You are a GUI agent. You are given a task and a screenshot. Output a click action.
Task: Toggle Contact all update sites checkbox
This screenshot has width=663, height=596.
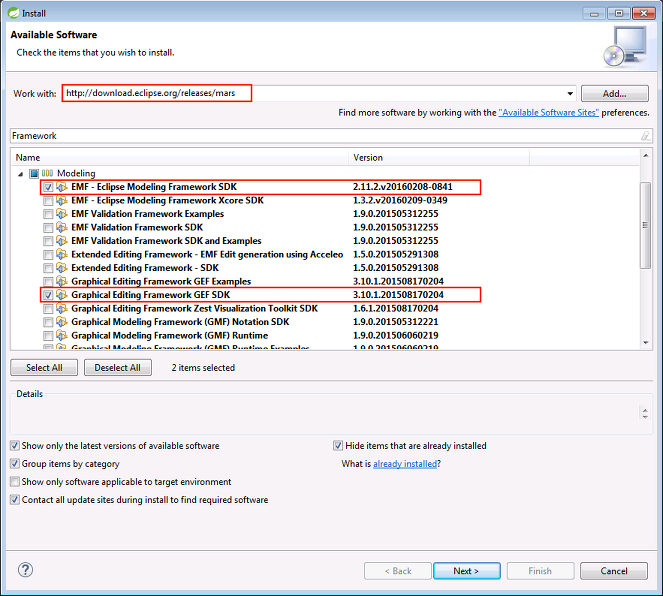coord(15,500)
